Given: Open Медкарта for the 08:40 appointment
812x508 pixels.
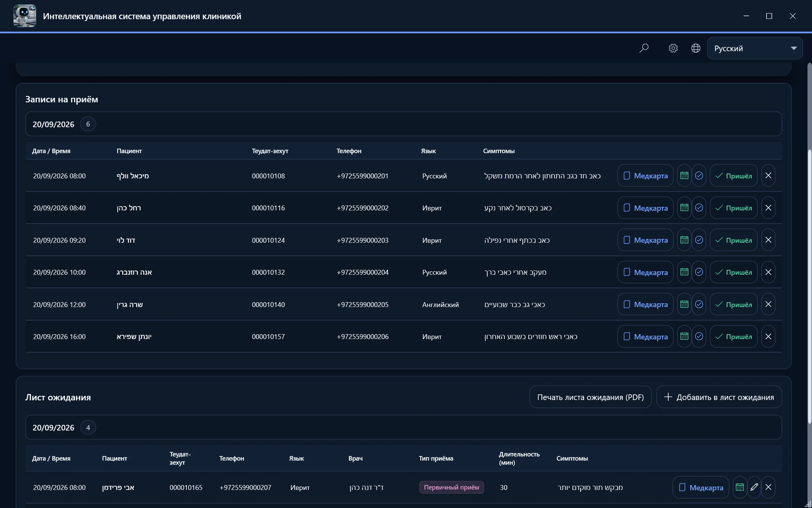Looking at the screenshot, I should click(645, 208).
